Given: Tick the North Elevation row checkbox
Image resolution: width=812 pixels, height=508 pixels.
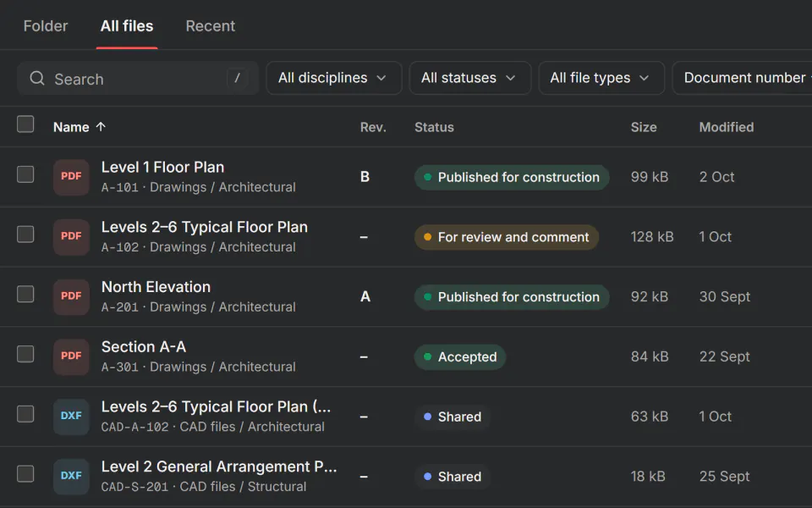Looking at the screenshot, I should (25, 294).
